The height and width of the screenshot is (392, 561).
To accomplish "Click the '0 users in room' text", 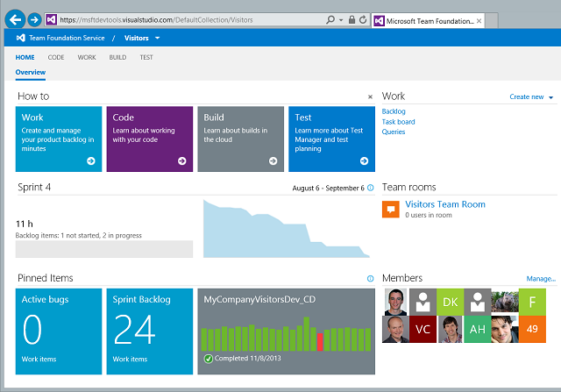I will click(x=429, y=215).
